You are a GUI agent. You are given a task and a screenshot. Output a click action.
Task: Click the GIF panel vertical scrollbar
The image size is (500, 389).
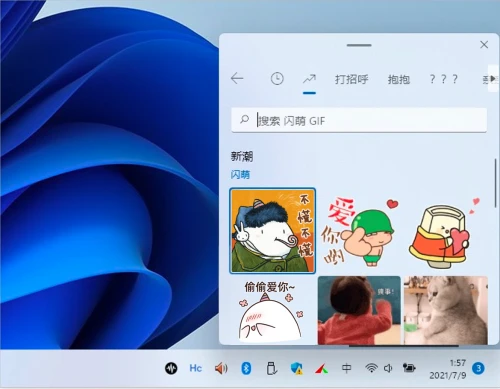[x=496, y=183]
